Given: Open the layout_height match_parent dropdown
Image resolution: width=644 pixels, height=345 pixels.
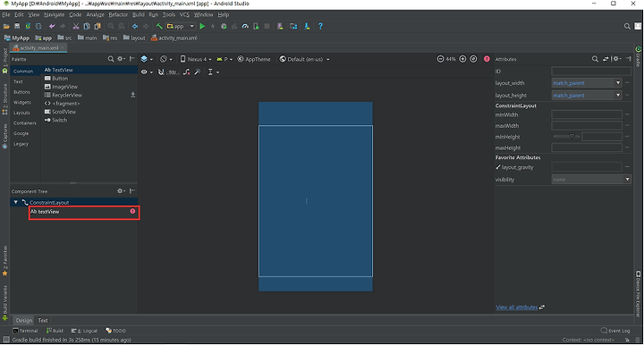Looking at the screenshot, I should pyautogui.click(x=587, y=95).
